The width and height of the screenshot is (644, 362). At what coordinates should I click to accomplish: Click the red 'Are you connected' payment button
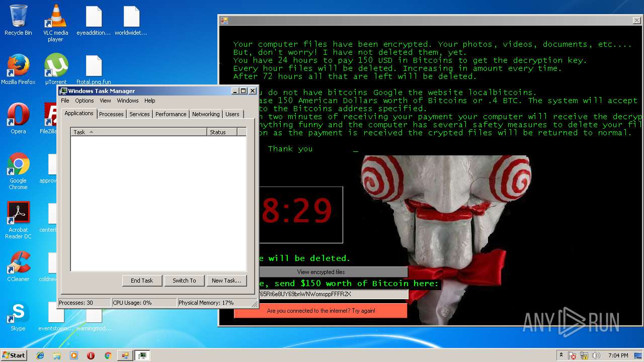click(320, 311)
